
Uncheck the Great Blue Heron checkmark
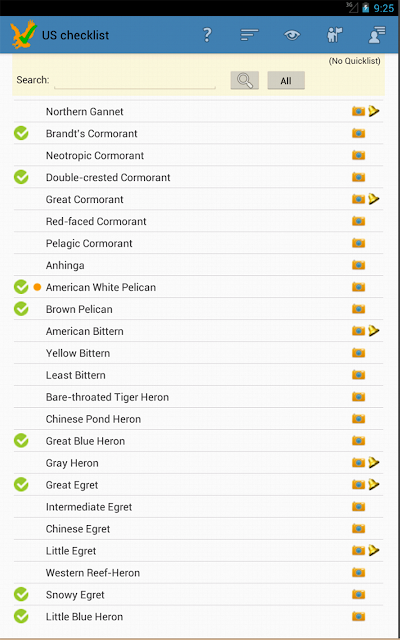(21, 440)
